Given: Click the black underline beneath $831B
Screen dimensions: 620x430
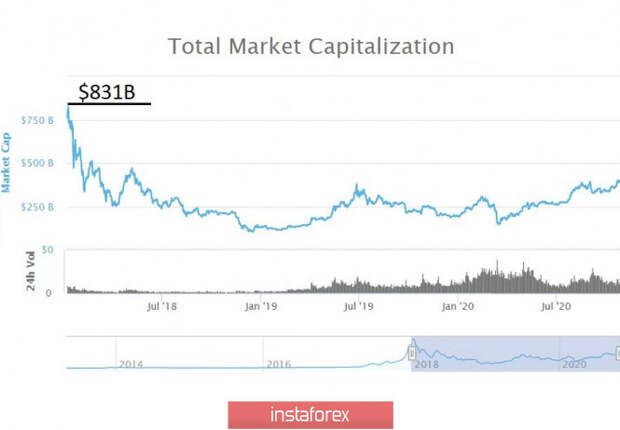Looking at the screenshot, I should point(109,104).
